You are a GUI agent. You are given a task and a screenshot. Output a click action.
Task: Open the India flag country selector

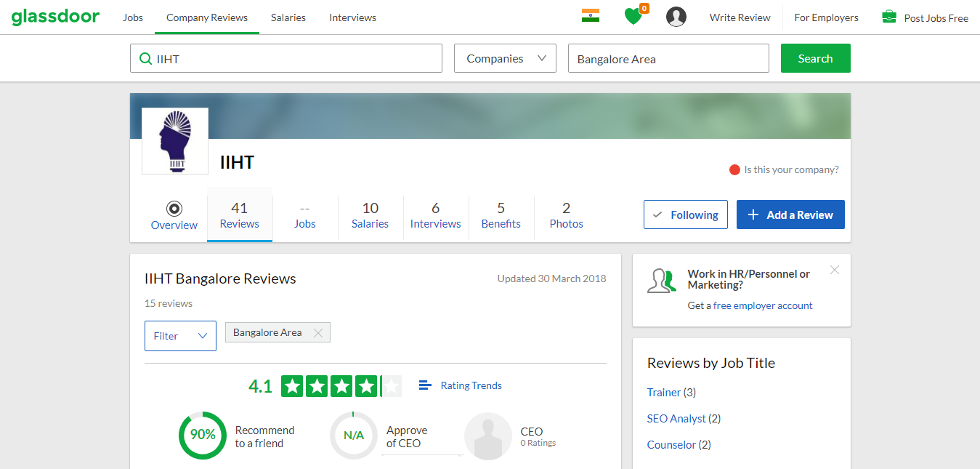click(x=590, y=16)
